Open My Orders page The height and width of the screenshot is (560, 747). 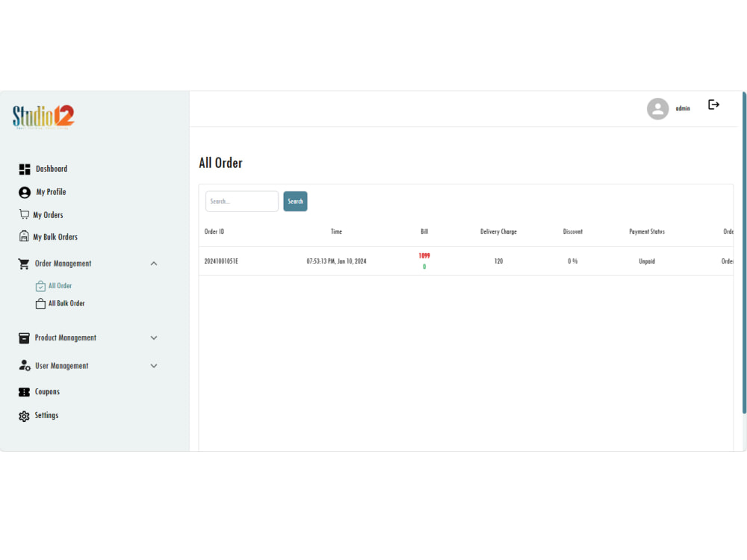[x=48, y=215]
